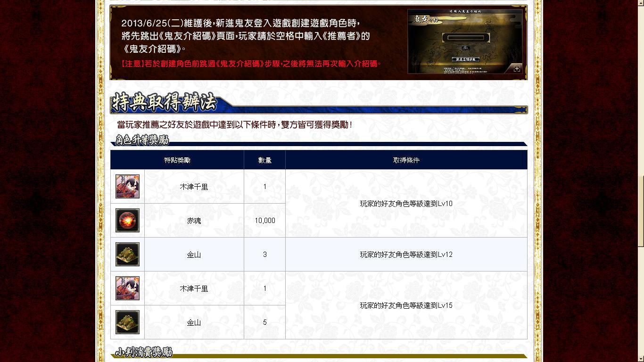Click the quantity 3 cell for 金山

click(264, 255)
